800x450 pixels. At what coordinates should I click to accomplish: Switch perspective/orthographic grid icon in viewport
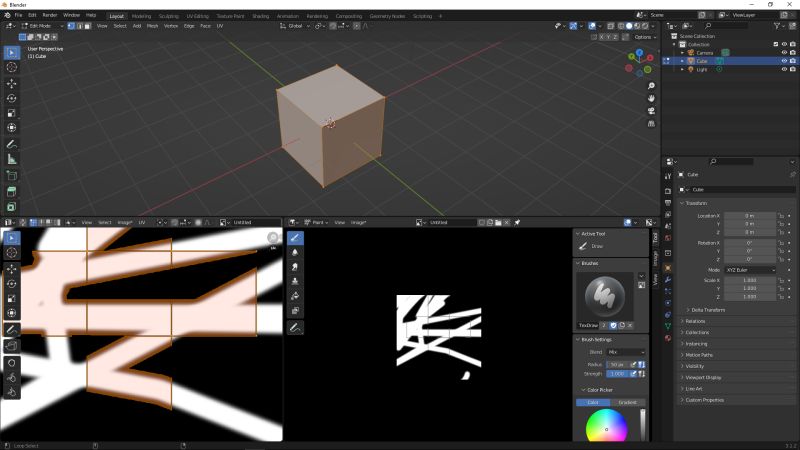pos(651,123)
